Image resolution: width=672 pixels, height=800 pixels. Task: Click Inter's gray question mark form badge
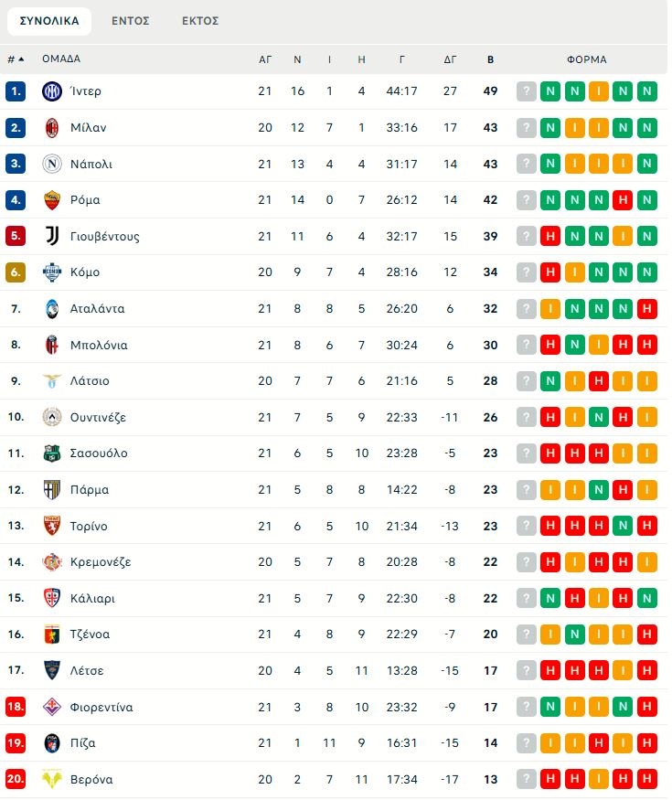pyautogui.click(x=527, y=91)
